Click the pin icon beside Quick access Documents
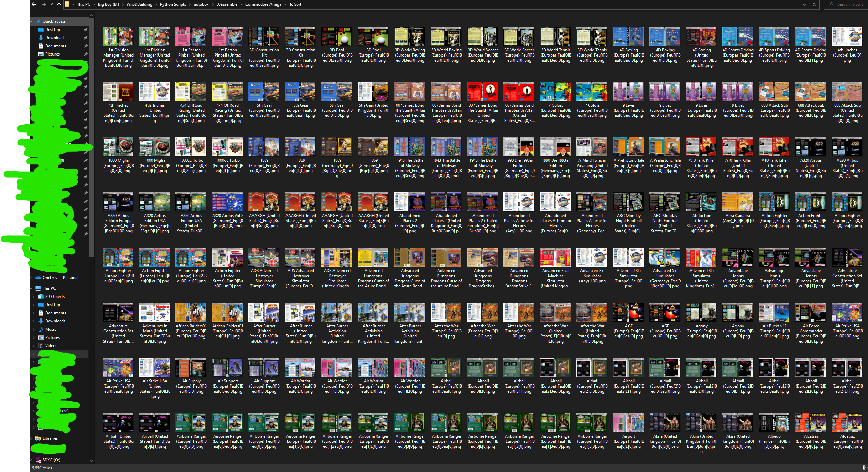This screenshot has height=472, width=868. pyautogui.click(x=86, y=46)
